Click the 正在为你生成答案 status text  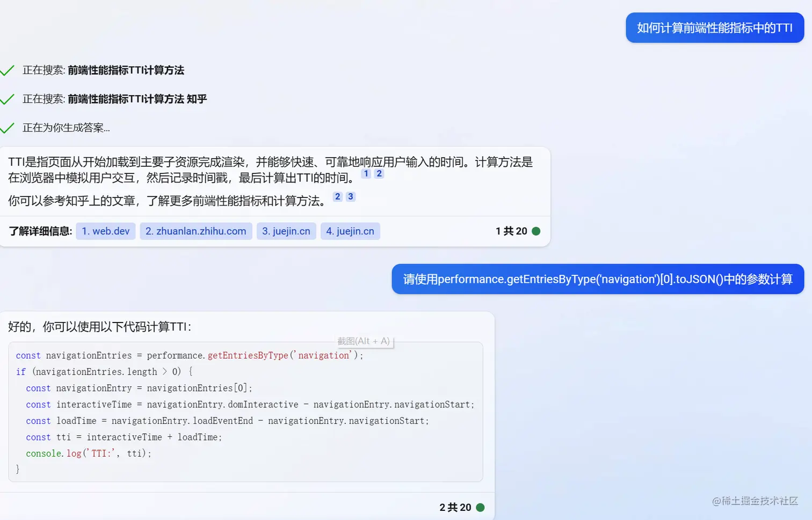(66, 128)
